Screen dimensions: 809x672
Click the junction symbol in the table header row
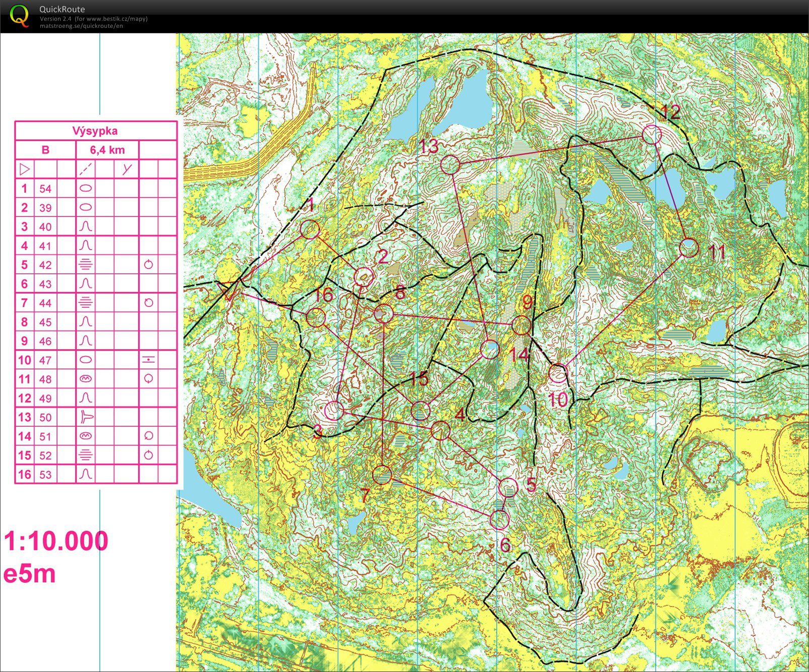pyautogui.click(x=127, y=169)
